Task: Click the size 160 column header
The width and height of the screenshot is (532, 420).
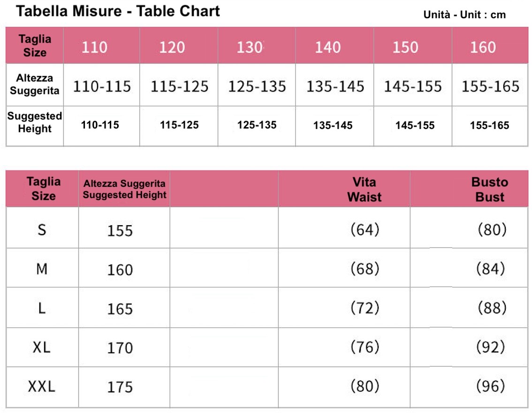Action: click(490, 46)
